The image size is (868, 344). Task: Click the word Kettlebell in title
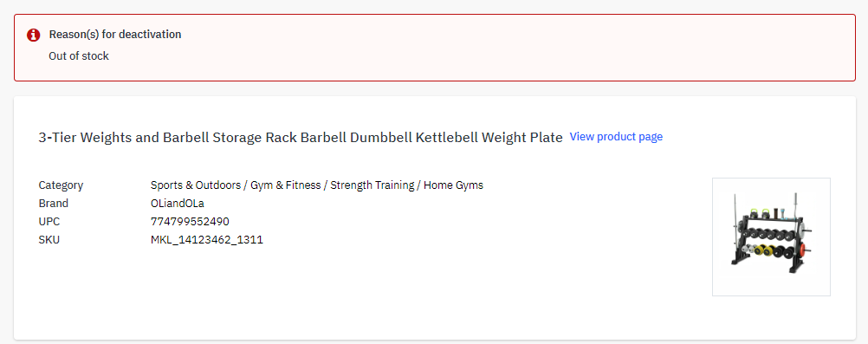click(x=453, y=138)
